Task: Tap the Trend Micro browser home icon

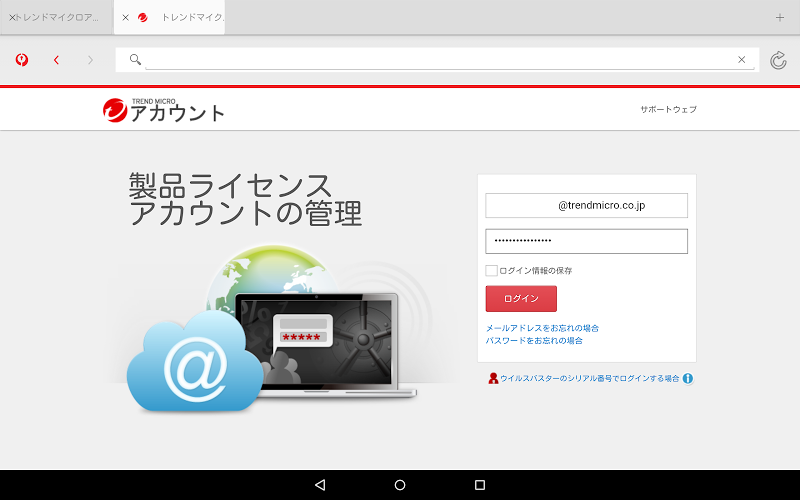Action: (x=21, y=60)
